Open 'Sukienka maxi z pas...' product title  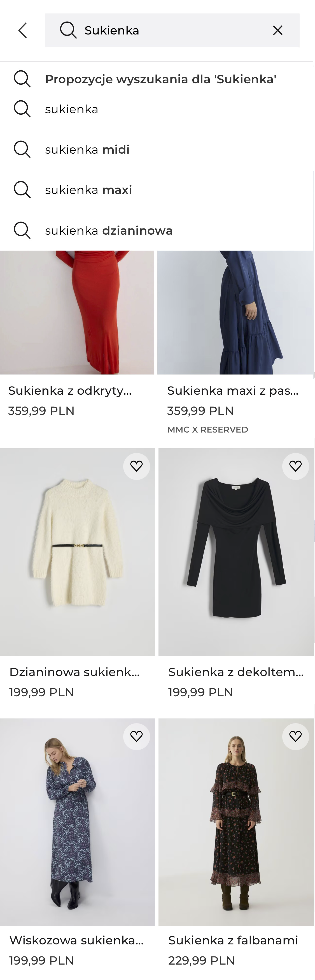[x=233, y=390]
